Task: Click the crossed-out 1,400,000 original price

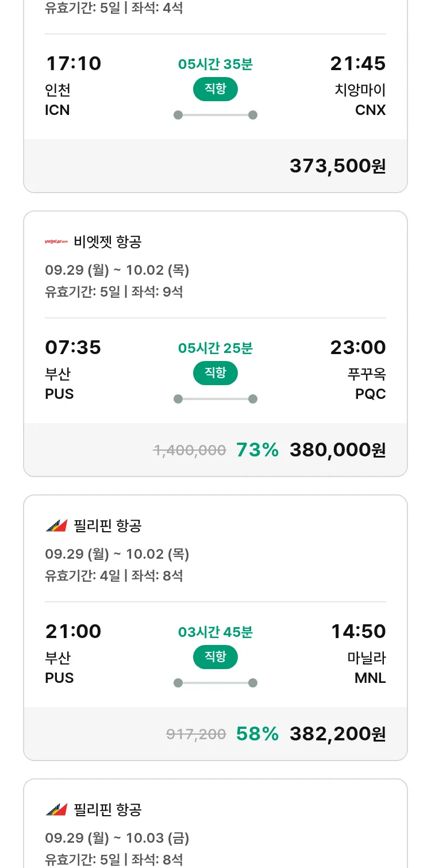Action: click(190, 450)
